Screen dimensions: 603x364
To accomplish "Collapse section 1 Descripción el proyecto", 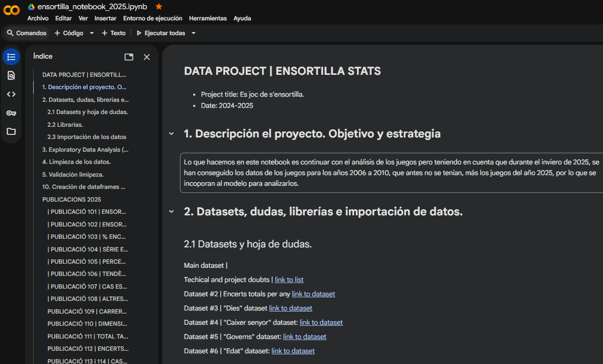I will point(171,134).
